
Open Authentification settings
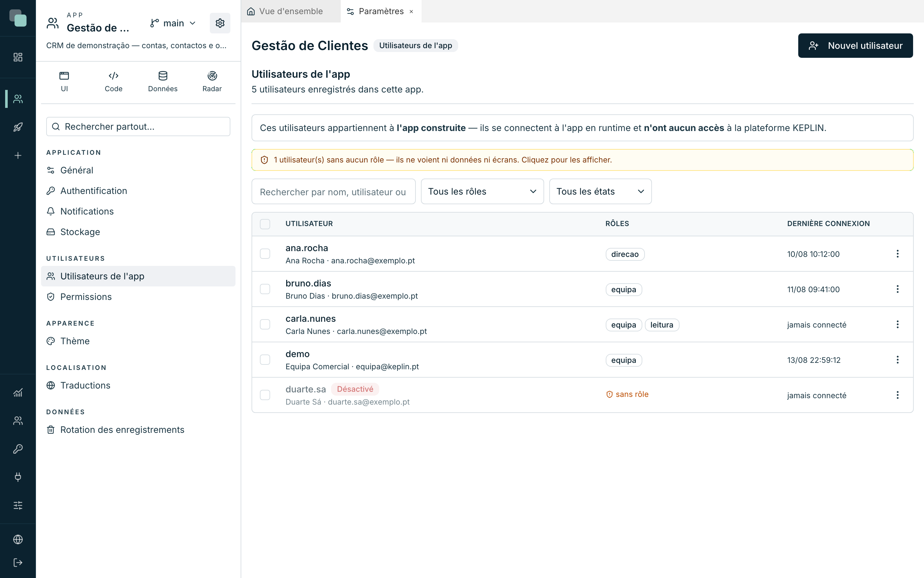pos(138,191)
